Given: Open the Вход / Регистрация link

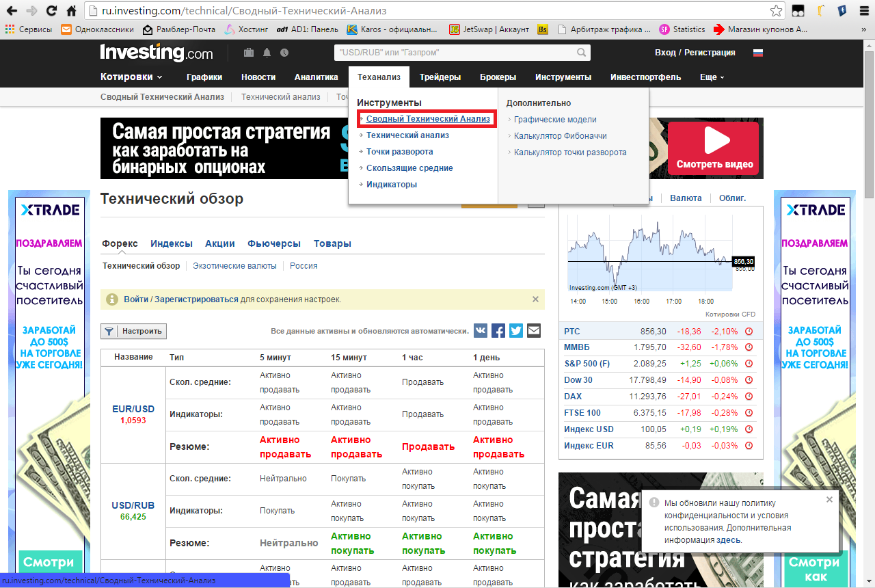Looking at the screenshot, I should (x=695, y=53).
